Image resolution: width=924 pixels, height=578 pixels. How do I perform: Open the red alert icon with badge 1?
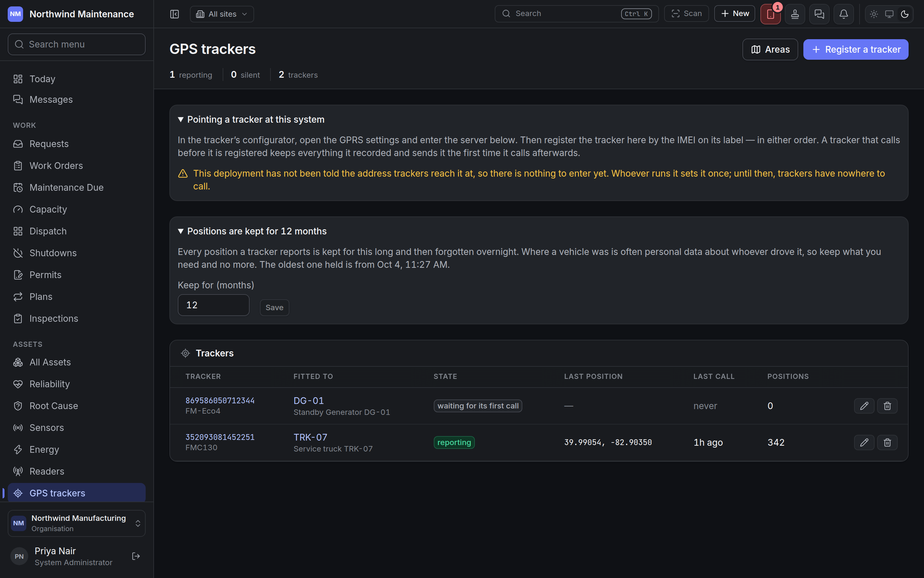[771, 14]
